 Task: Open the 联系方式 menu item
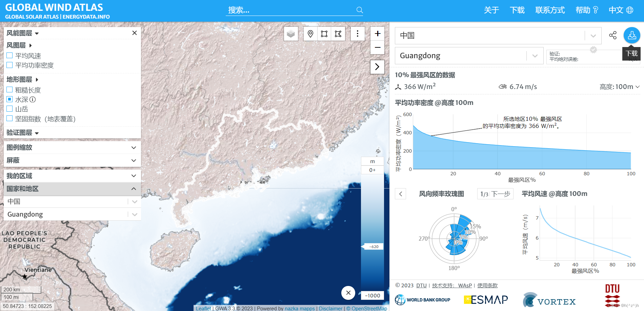pos(549,10)
